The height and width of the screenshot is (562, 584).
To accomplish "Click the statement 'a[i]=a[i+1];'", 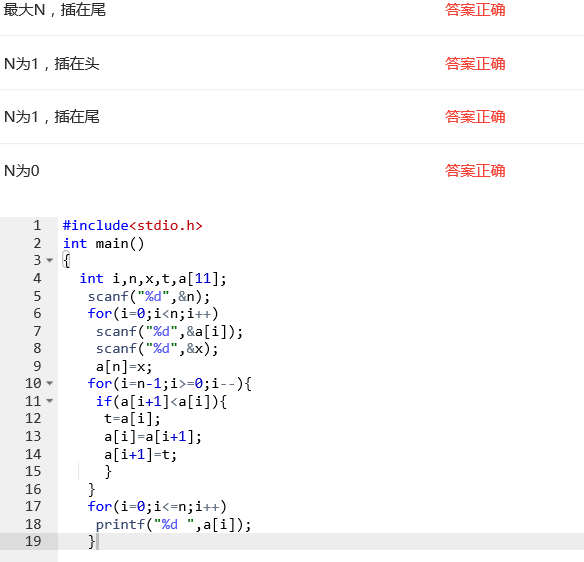I will (153, 436).
